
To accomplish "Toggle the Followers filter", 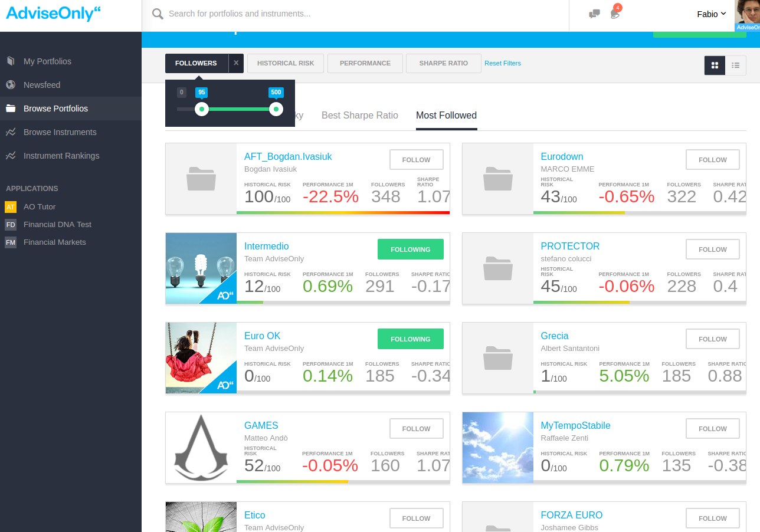I will click(196, 63).
